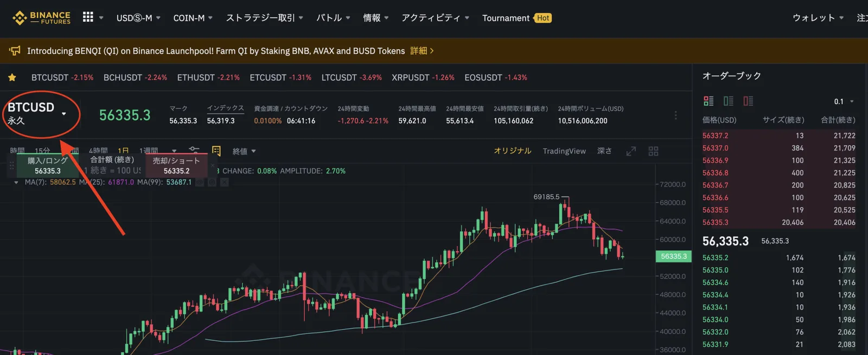Switch to the オリジナル chart tab

(x=512, y=151)
